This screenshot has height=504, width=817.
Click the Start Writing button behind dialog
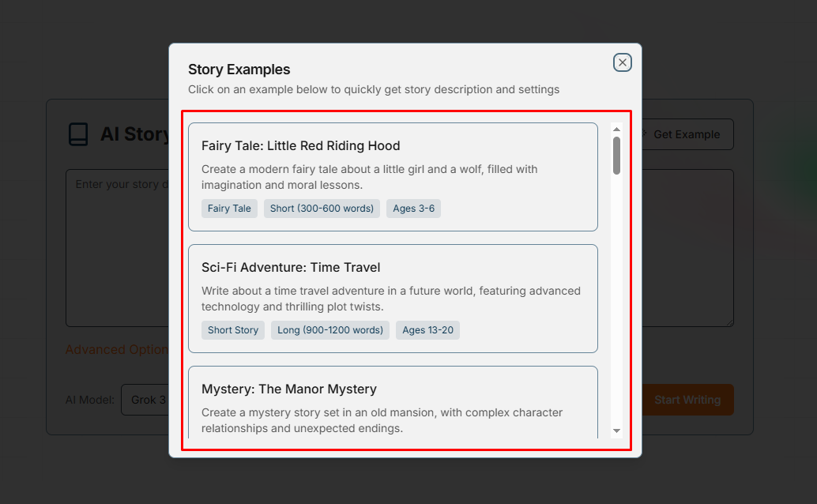(687, 400)
